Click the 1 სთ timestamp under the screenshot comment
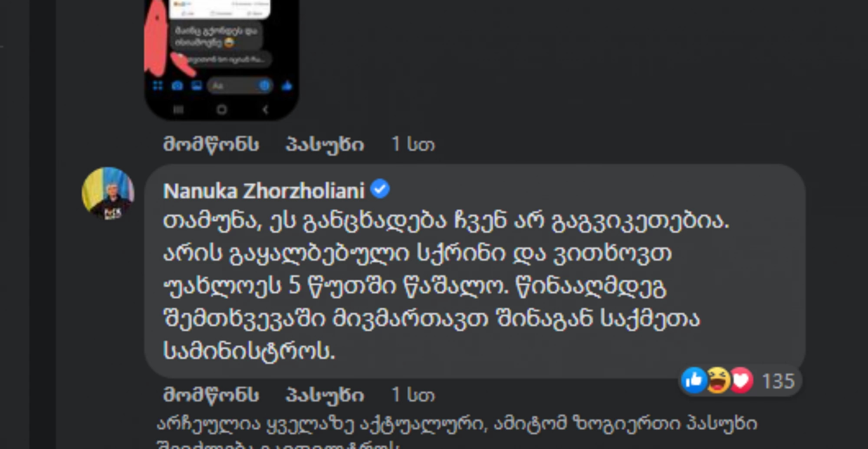Image resolution: width=868 pixels, height=449 pixels. (x=413, y=144)
